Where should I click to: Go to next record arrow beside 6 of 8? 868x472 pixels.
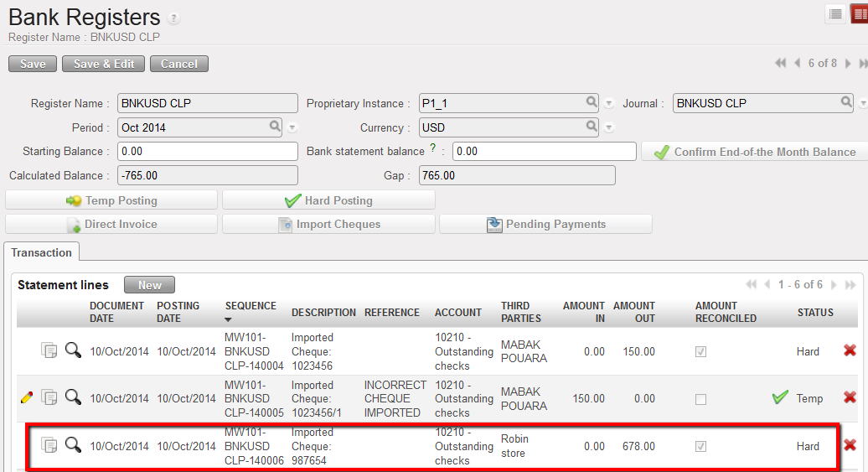[x=848, y=64]
